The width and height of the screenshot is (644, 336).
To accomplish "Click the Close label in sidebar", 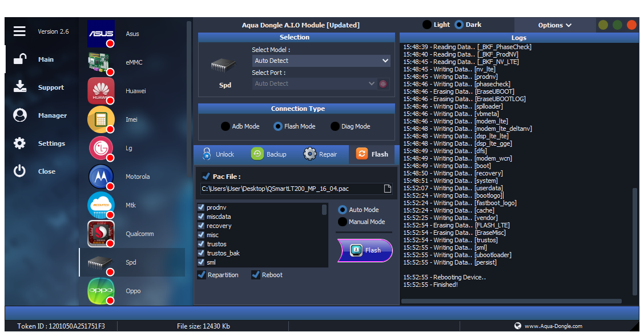I will pyautogui.click(x=47, y=171).
